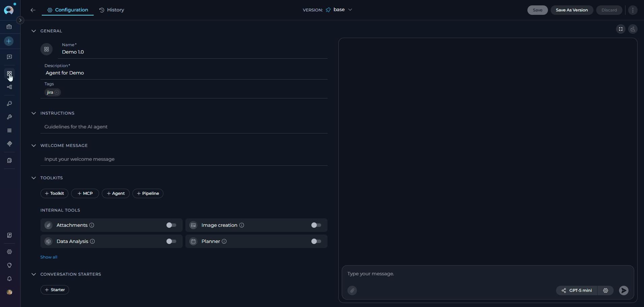Click the attachment paperclip in chat input
This screenshot has height=307, width=644.
352,290
